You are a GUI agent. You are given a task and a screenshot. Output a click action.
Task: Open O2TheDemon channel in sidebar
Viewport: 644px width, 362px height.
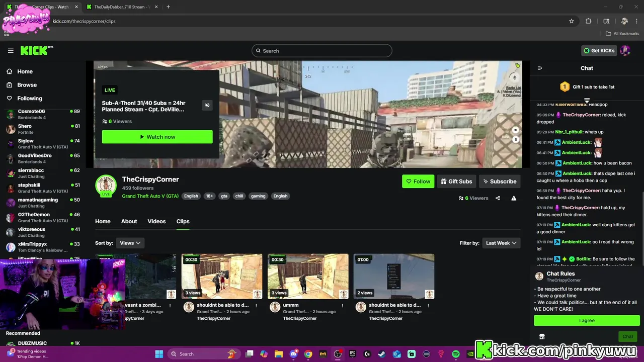(43, 217)
